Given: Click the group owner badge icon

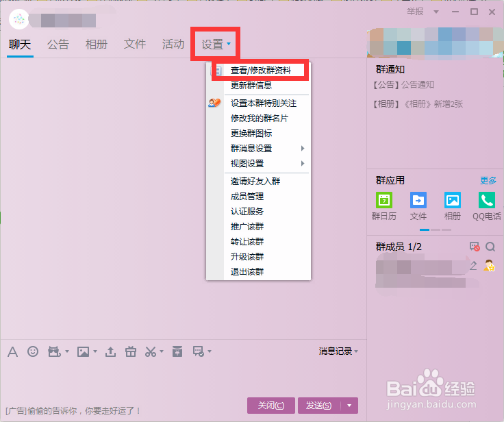Looking at the screenshot, I should coord(489,266).
